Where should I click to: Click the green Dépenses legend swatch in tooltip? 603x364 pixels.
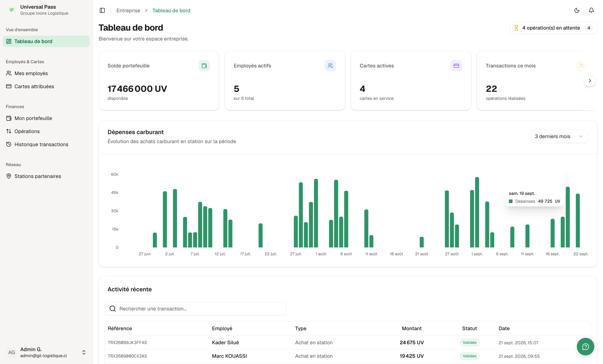511,202
